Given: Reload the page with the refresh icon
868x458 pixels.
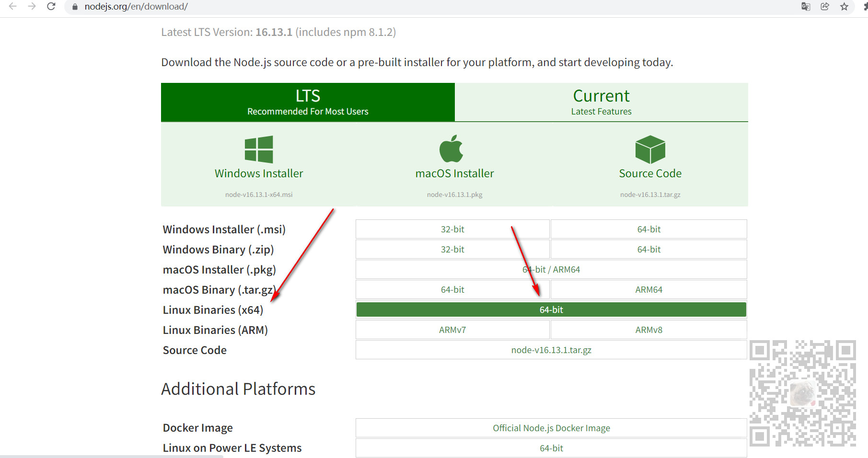Looking at the screenshot, I should click(51, 6).
